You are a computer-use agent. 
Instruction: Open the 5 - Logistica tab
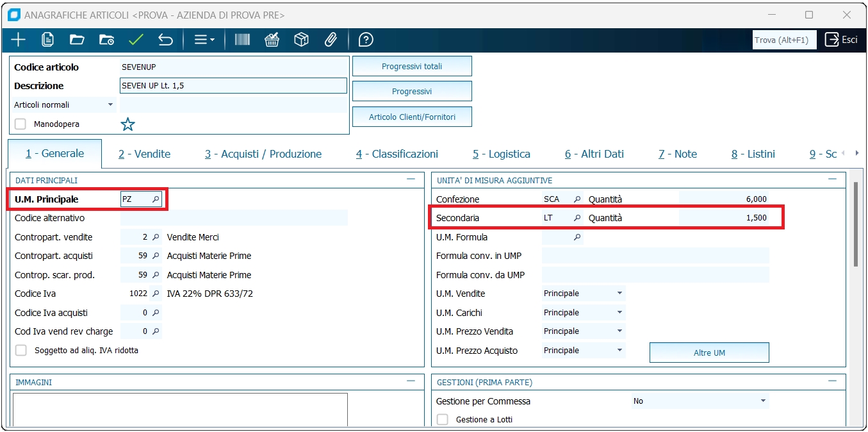point(501,154)
